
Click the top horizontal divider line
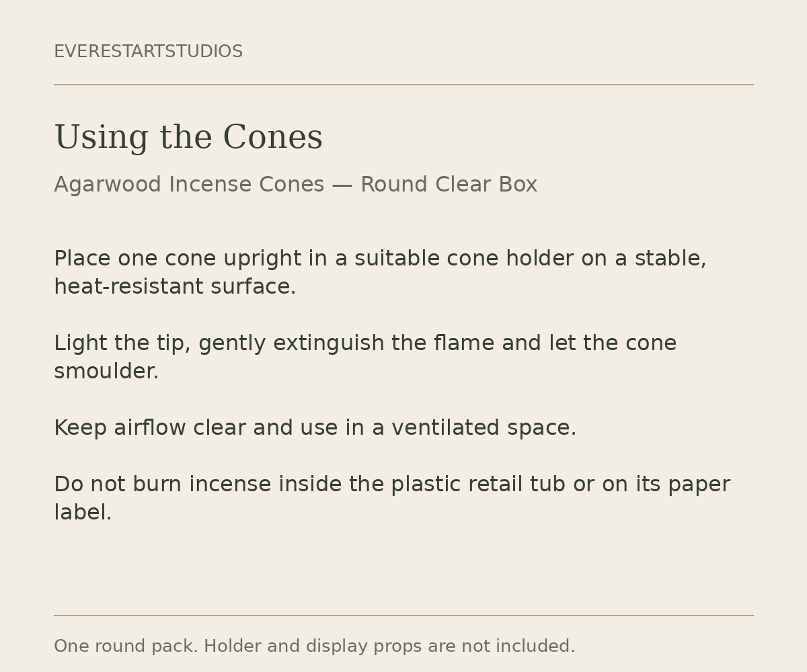point(403,85)
